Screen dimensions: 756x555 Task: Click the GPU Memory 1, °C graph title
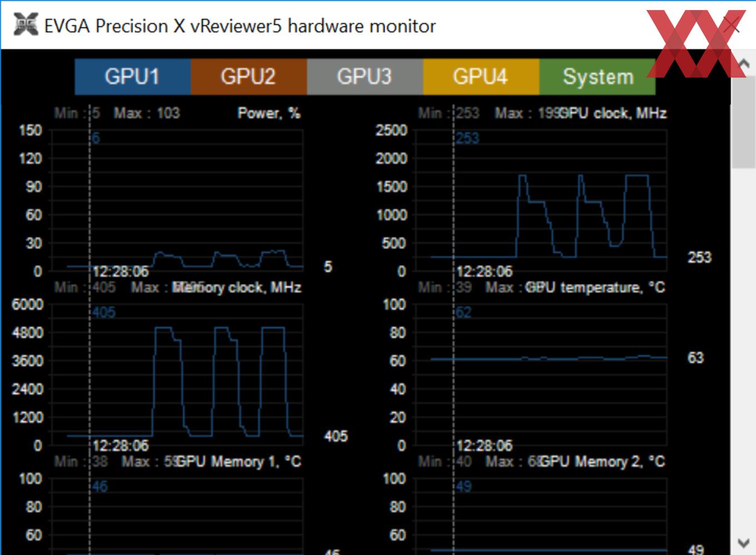pyautogui.click(x=238, y=462)
